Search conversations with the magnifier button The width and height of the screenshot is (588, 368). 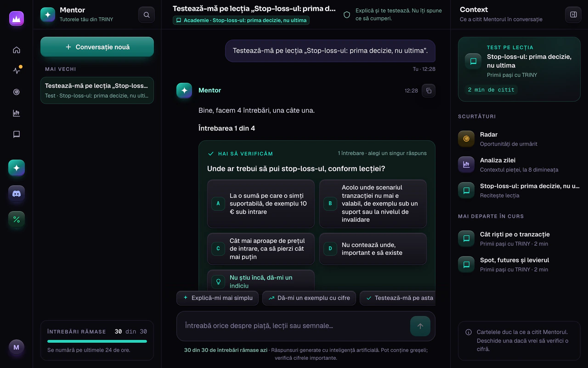pos(147,15)
